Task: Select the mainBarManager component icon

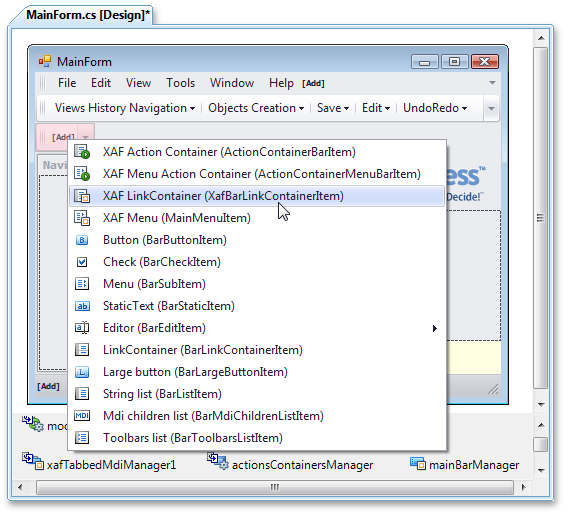Action: (418, 464)
